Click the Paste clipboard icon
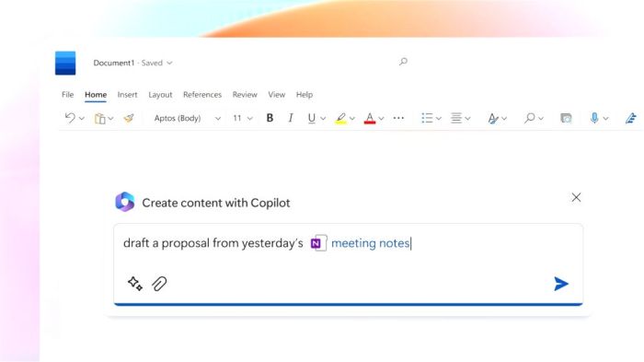The height and width of the screenshot is (362, 644). (x=99, y=119)
